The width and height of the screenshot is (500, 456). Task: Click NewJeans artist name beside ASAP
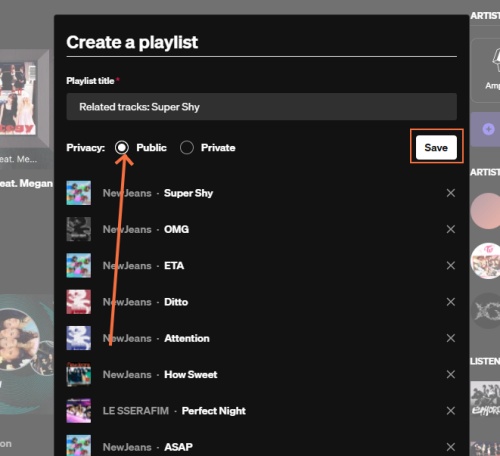point(127,447)
